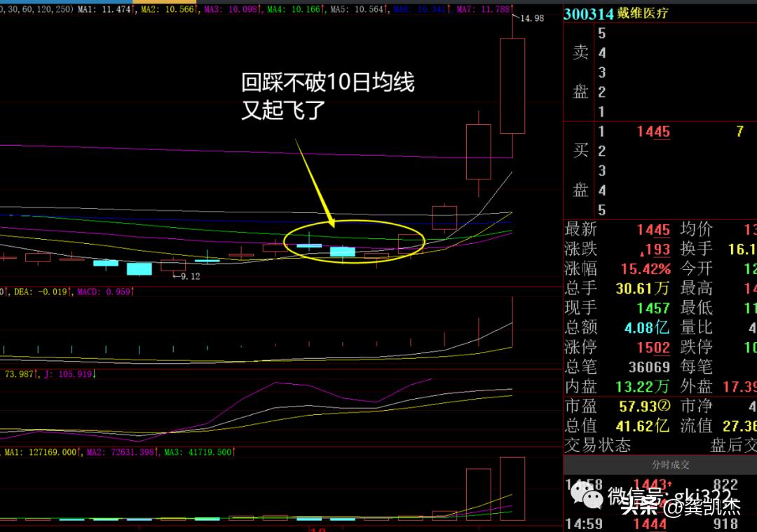Image resolution: width=757 pixels, height=532 pixels.
Task: Select the stock name 戴维医疗
Action: click(643, 13)
